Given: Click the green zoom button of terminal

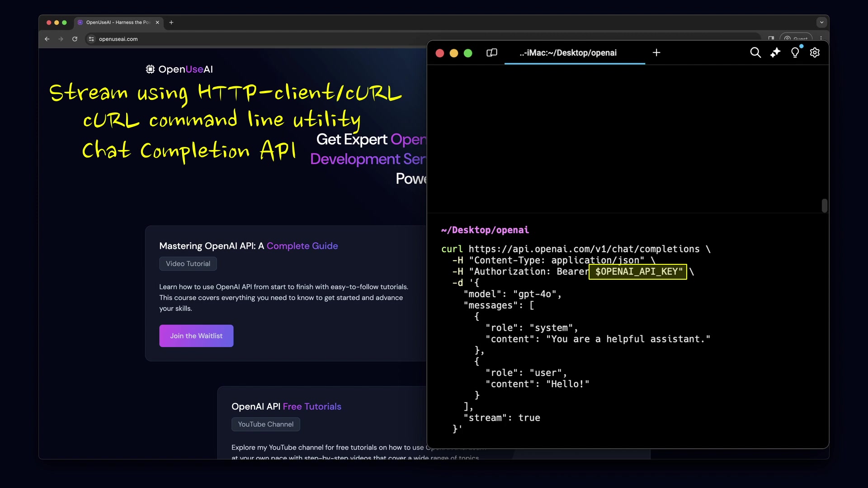Looking at the screenshot, I should click(468, 53).
